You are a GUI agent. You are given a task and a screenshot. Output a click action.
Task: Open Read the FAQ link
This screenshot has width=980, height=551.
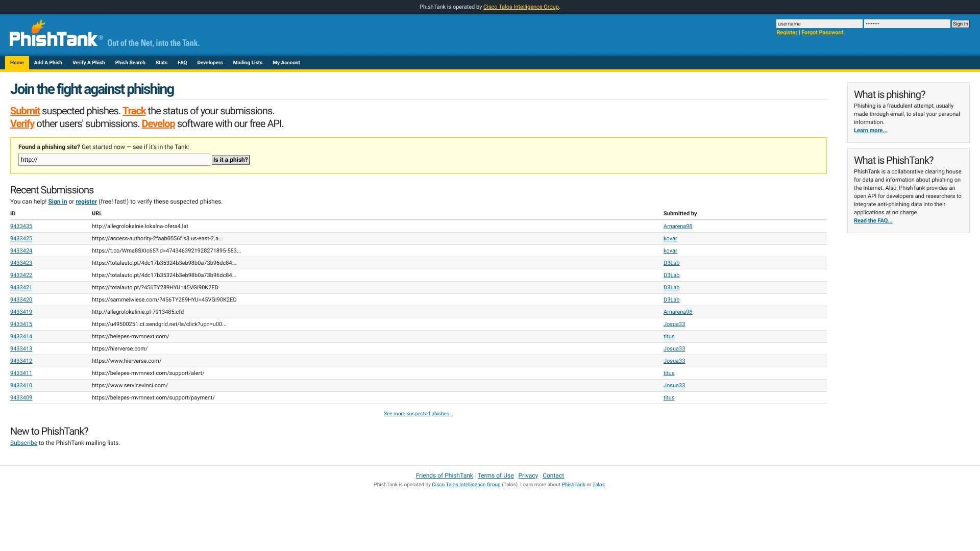[873, 221]
